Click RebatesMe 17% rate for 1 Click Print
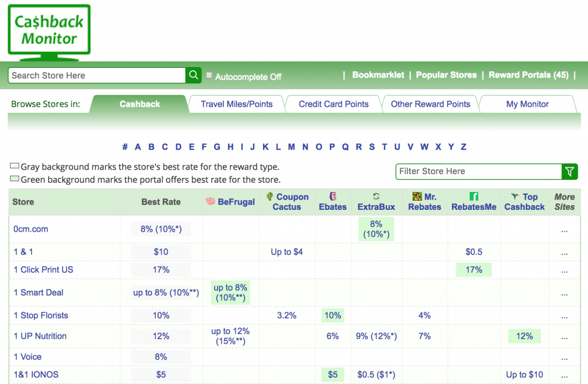Image resolution: width=588 pixels, height=384 pixels. click(x=474, y=270)
